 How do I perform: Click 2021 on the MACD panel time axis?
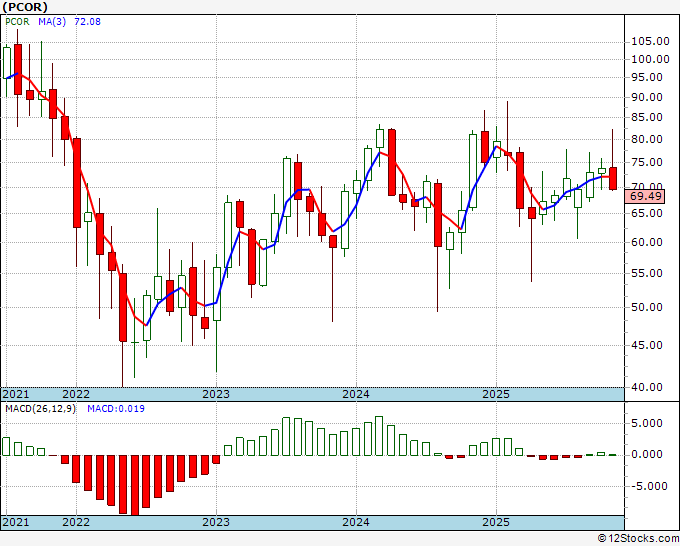(x=16, y=522)
